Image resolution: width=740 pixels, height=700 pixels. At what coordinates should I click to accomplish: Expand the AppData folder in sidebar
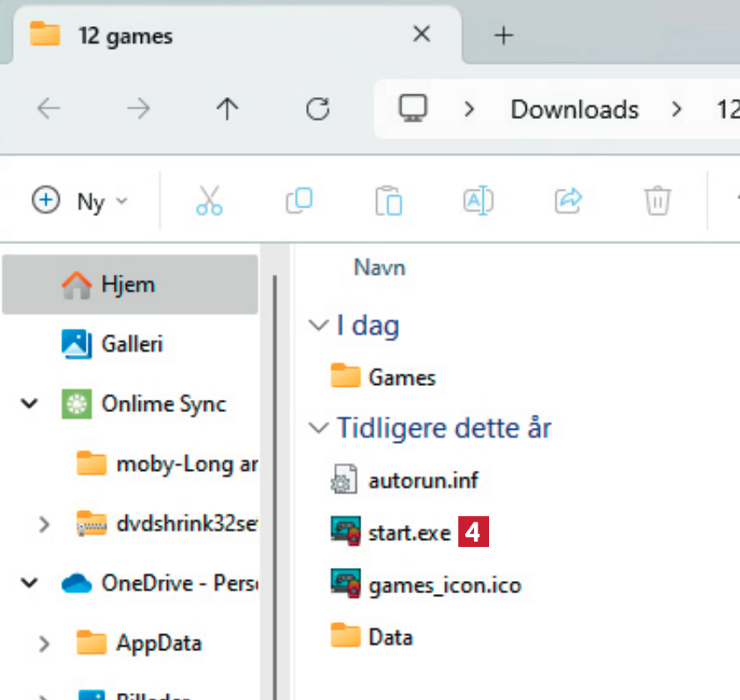pyautogui.click(x=45, y=643)
